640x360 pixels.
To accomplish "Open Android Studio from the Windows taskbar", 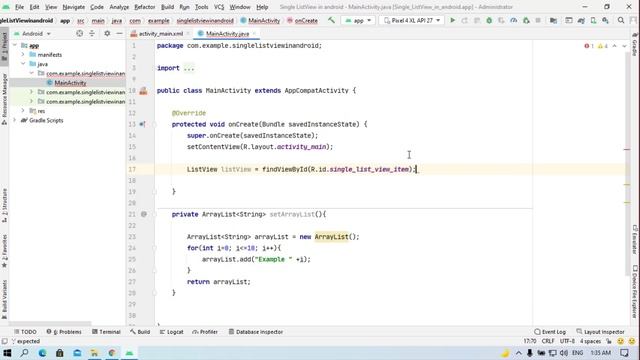I will (x=129, y=353).
